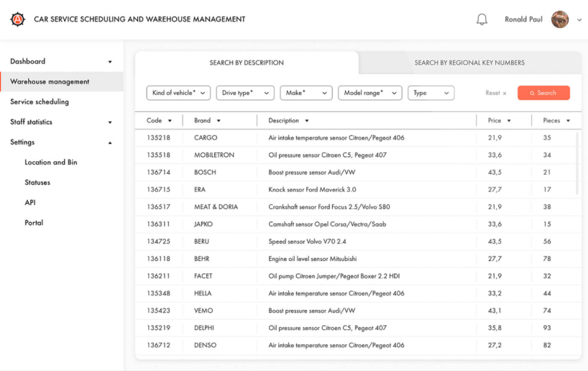Click Speed sensor Volvo V70 2.4 row

[x=358, y=241]
